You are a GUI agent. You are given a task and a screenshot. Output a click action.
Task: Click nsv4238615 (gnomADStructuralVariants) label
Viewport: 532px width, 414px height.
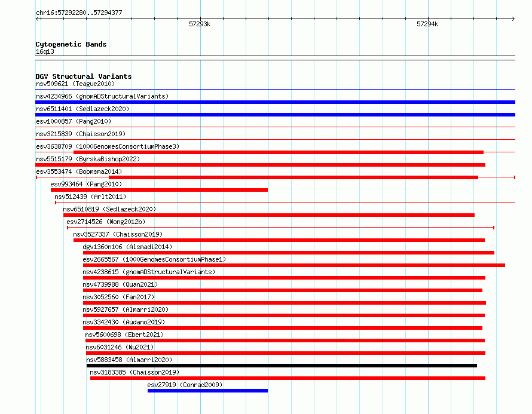point(149,272)
